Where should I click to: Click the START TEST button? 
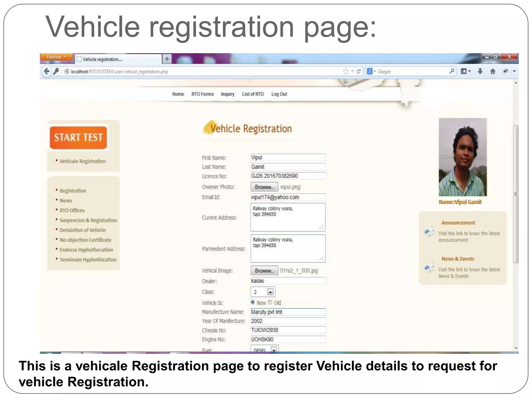pyautogui.click(x=78, y=138)
